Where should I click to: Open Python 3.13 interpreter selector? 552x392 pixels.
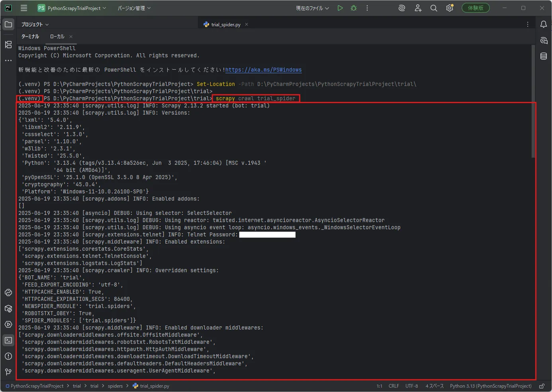click(491, 386)
